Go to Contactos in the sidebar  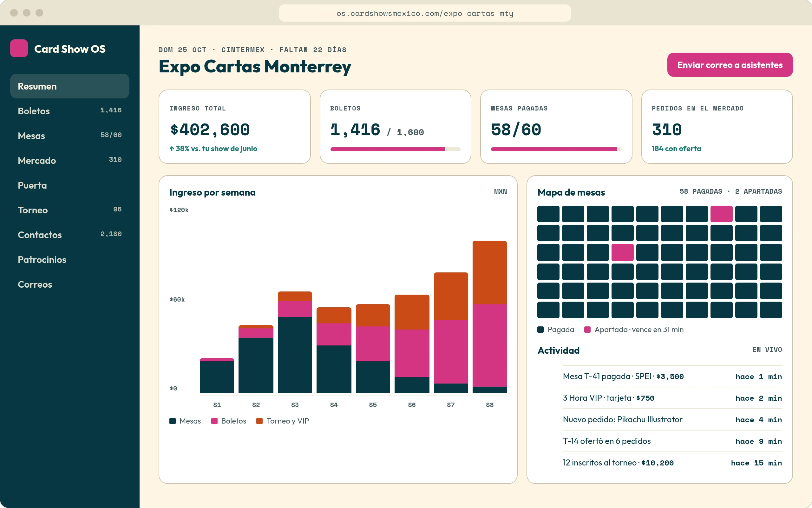point(69,235)
